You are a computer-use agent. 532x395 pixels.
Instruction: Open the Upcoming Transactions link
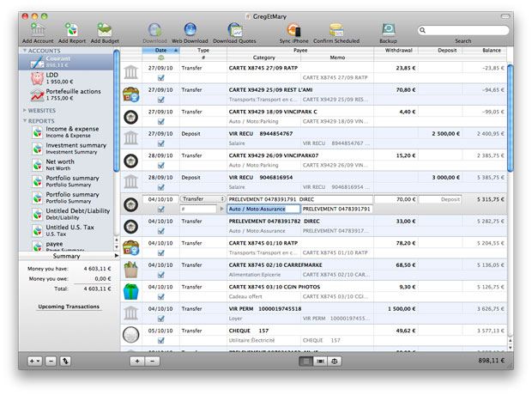tap(69, 307)
